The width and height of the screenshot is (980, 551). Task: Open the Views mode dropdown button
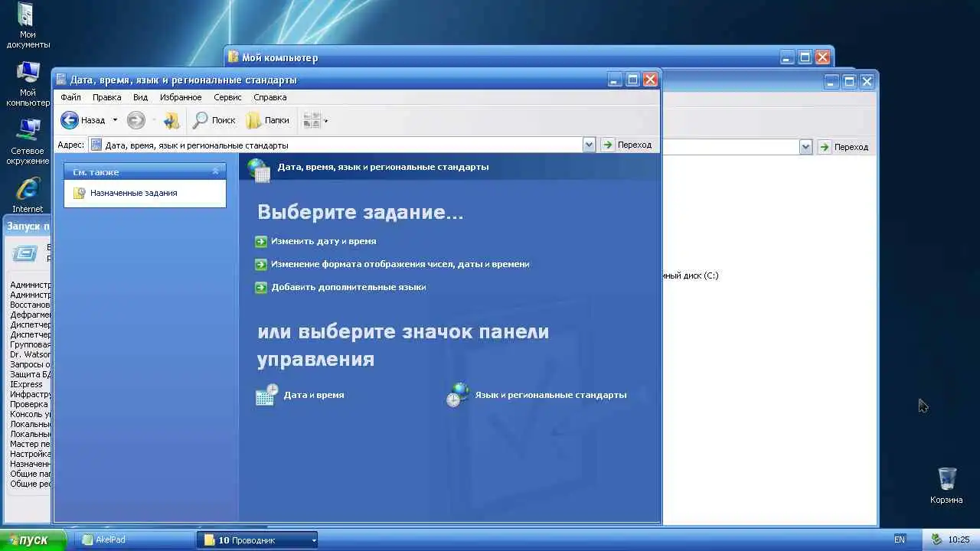click(x=315, y=120)
